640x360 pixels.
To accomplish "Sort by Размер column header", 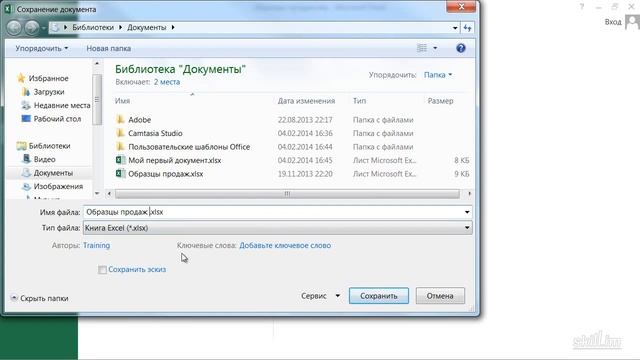I will pyautogui.click(x=440, y=101).
